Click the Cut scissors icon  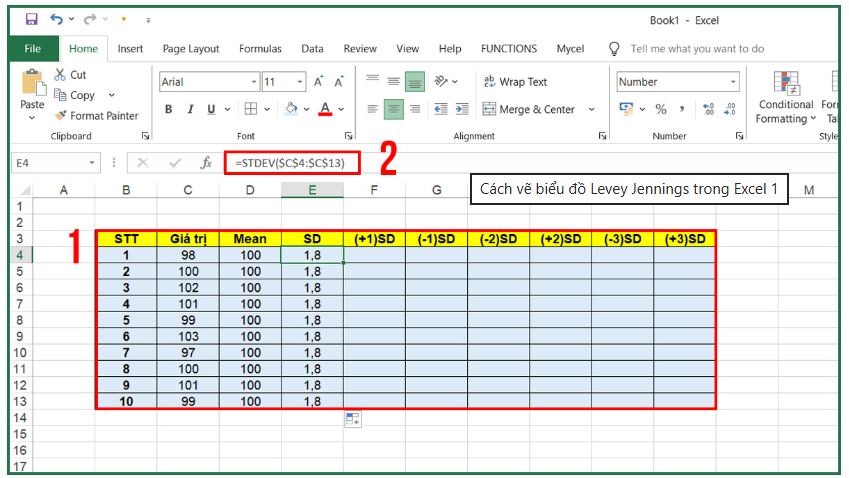click(x=60, y=75)
